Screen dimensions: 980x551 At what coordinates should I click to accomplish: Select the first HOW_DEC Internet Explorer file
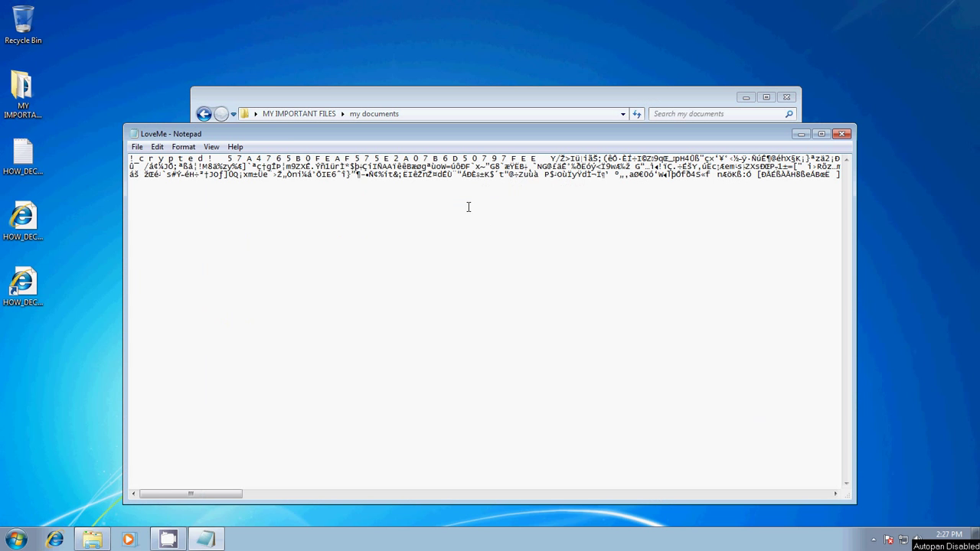pyautogui.click(x=23, y=222)
